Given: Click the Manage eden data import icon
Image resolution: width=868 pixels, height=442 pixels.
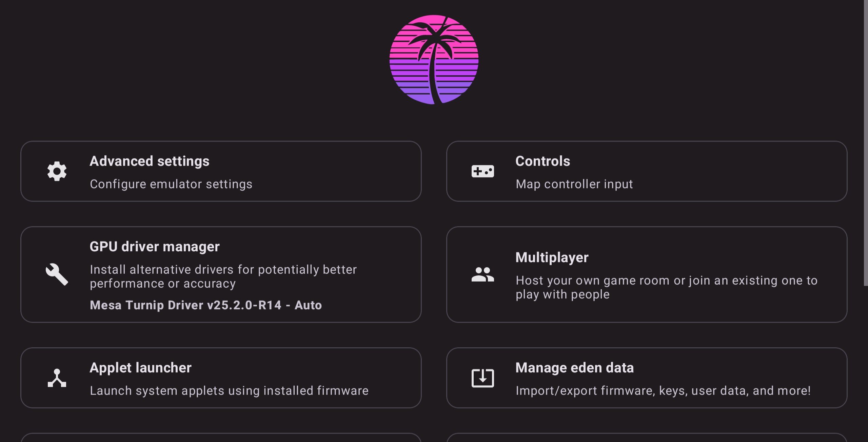Looking at the screenshot, I should [x=482, y=378].
